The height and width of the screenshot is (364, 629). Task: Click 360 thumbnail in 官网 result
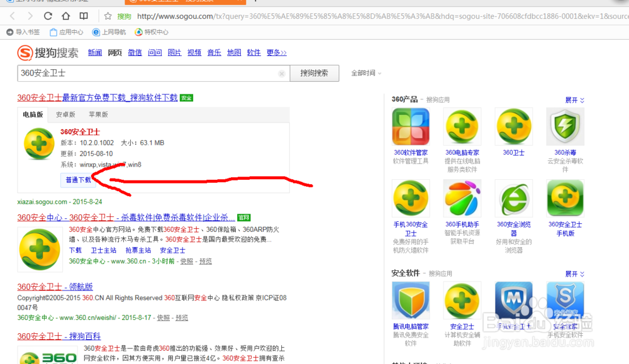[x=40, y=250]
